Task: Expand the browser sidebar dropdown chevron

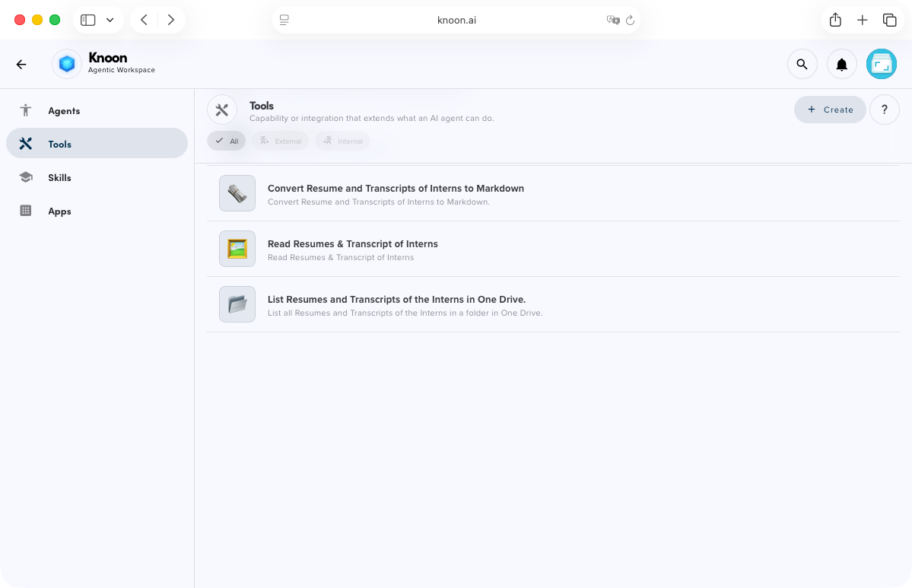Action: 110,20
